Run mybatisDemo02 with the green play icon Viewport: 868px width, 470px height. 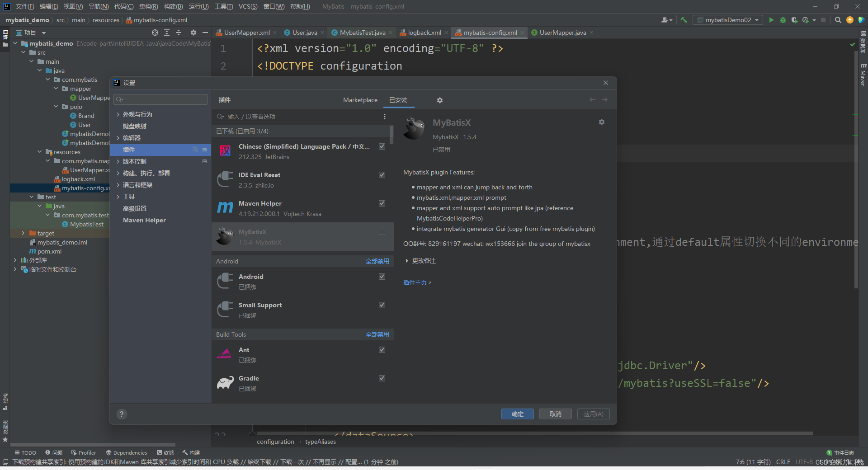[x=771, y=20]
